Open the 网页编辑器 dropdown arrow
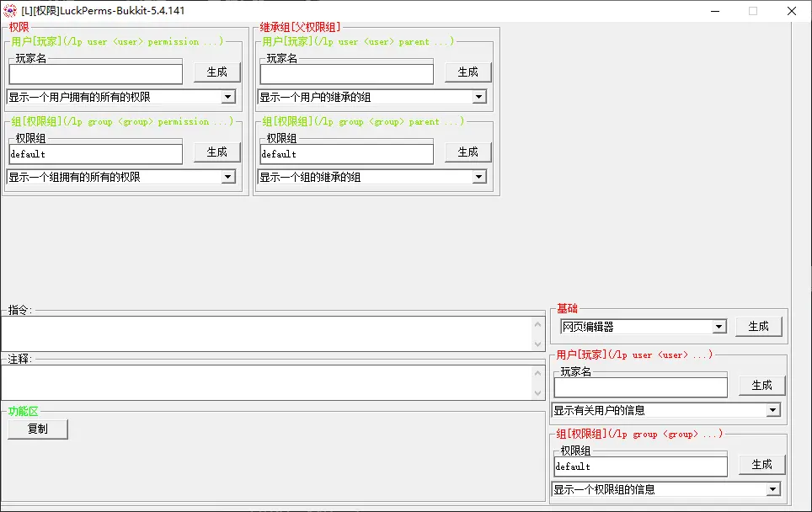 (719, 327)
